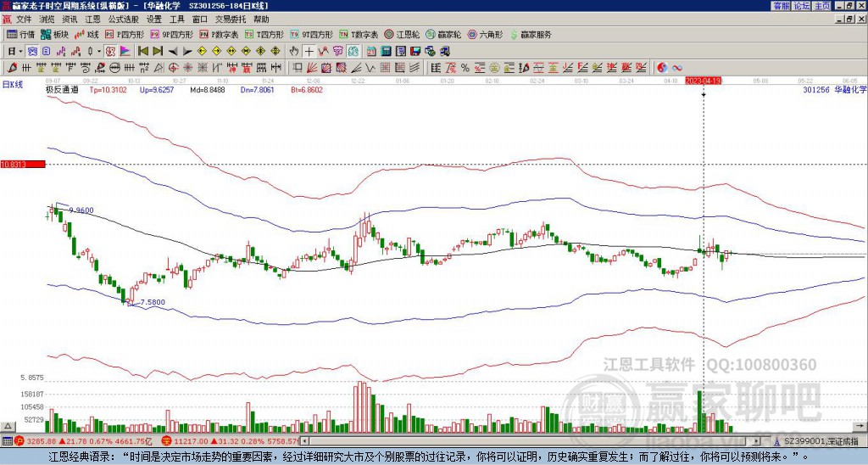Expand the candlestick style dropdown arrow
Viewport: 868px width, 465px height.
(x=99, y=51)
